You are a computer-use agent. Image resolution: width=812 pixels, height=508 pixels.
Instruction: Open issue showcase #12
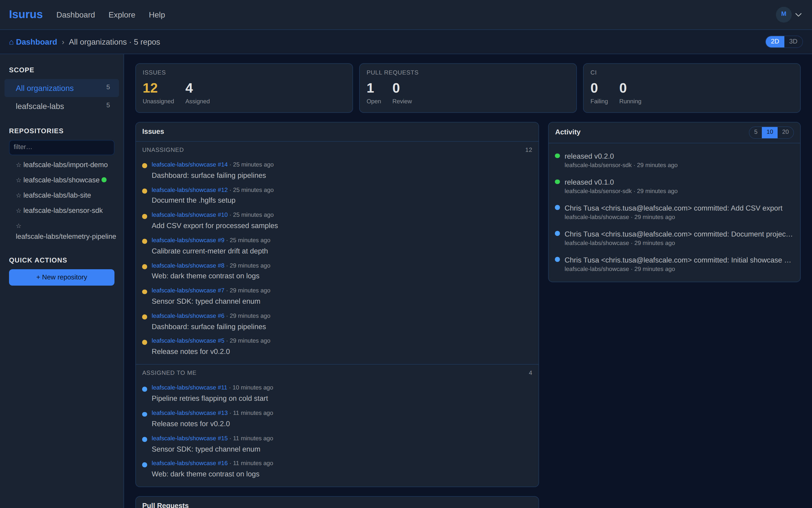click(x=189, y=190)
